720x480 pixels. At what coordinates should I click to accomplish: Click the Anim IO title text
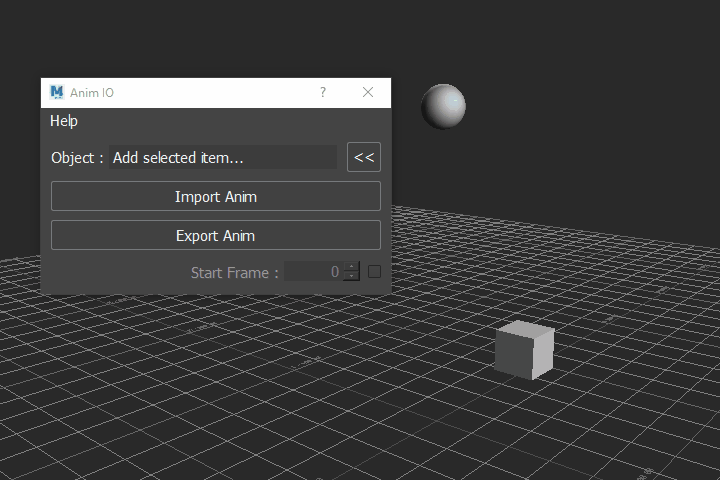92,93
